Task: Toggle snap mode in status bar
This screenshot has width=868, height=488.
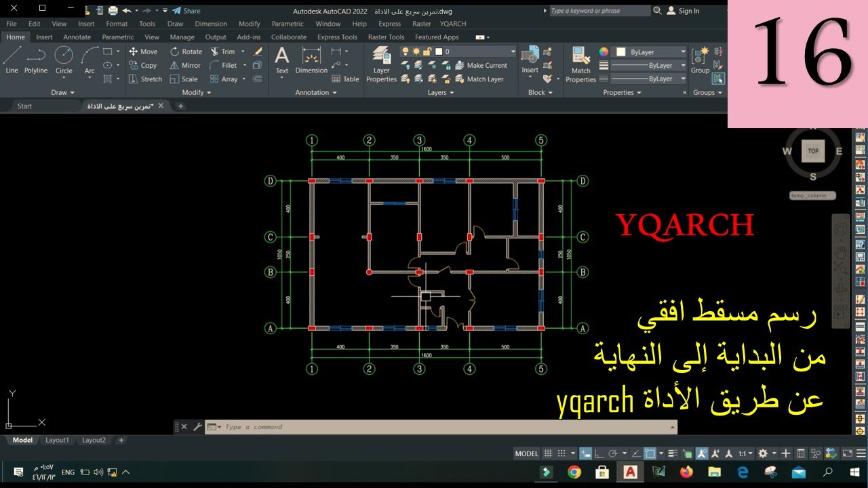Action: pos(561,453)
